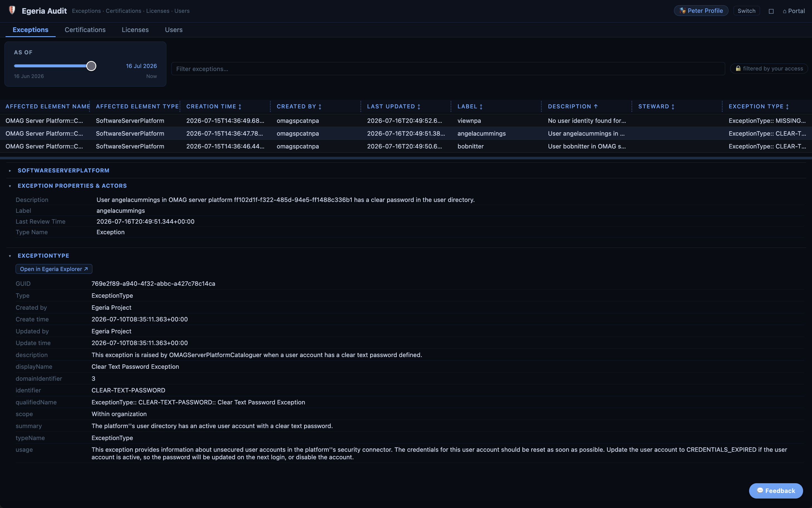Click the As Of date slider handle
The image size is (812, 508).
pos(91,66)
